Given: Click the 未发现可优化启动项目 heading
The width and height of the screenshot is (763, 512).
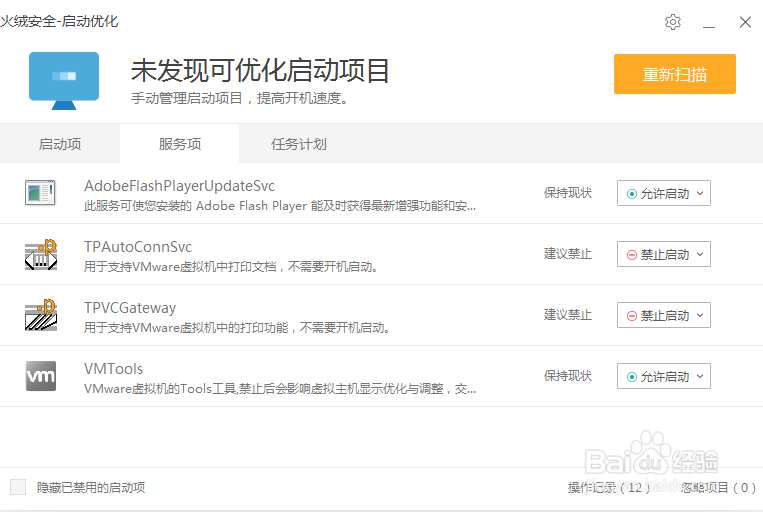Looking at the screenshot, I should (260, 71).
